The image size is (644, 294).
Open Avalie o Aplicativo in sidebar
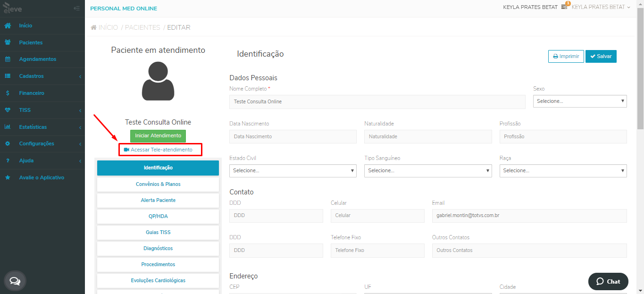coord(42,177)
